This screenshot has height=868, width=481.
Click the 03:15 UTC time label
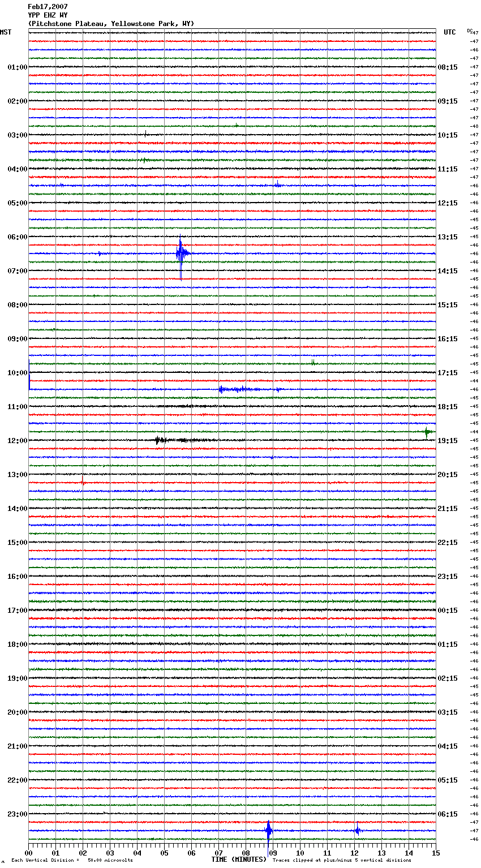(x=448, y=712)
